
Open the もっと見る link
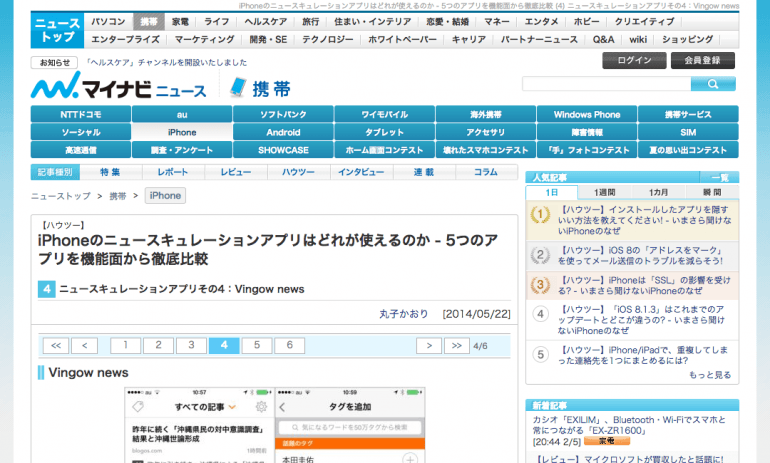click(710, 375)
